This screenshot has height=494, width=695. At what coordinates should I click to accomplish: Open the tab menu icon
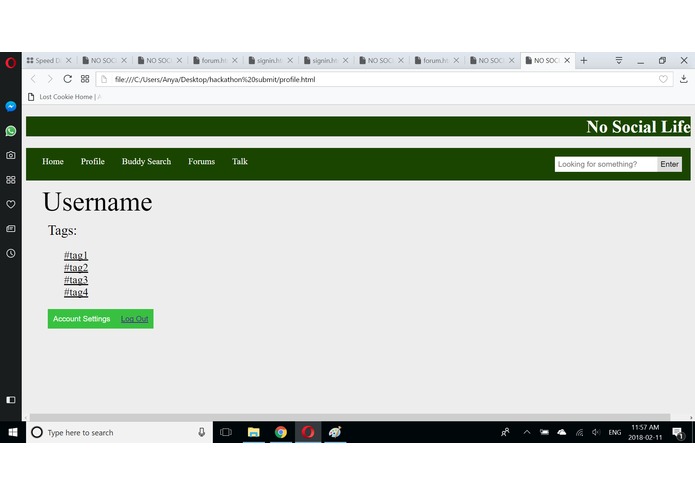(619, 60)
